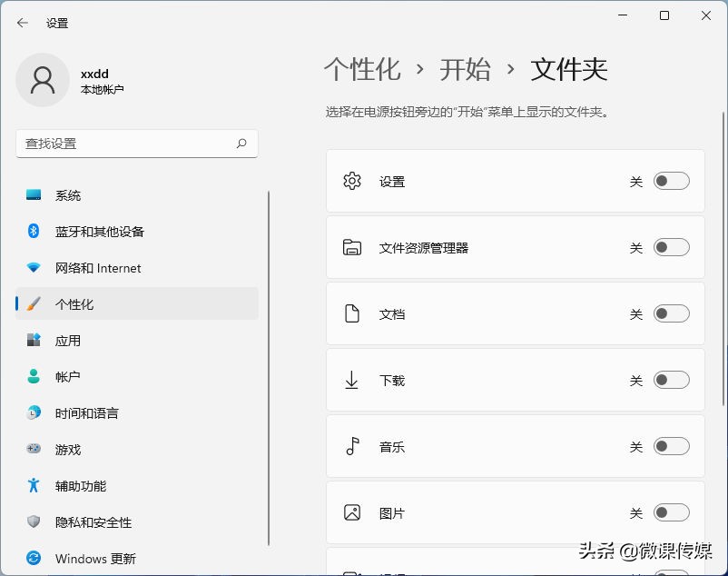Open 时间和语言 settings
This screenshot has height=576, width=728.
click(137, 412)
